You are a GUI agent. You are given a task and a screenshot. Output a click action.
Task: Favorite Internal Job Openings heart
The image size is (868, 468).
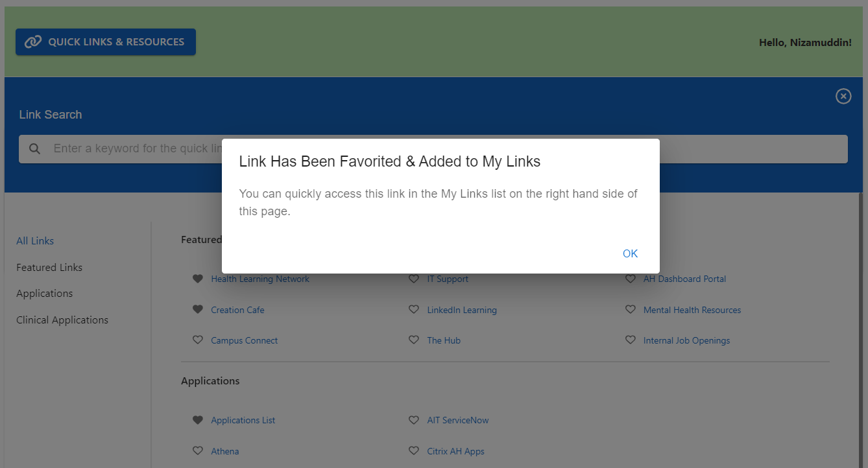tap(631, 340)
